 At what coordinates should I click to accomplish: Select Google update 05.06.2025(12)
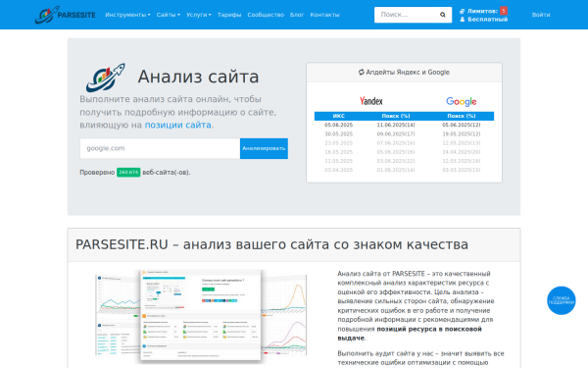[462, 125]
